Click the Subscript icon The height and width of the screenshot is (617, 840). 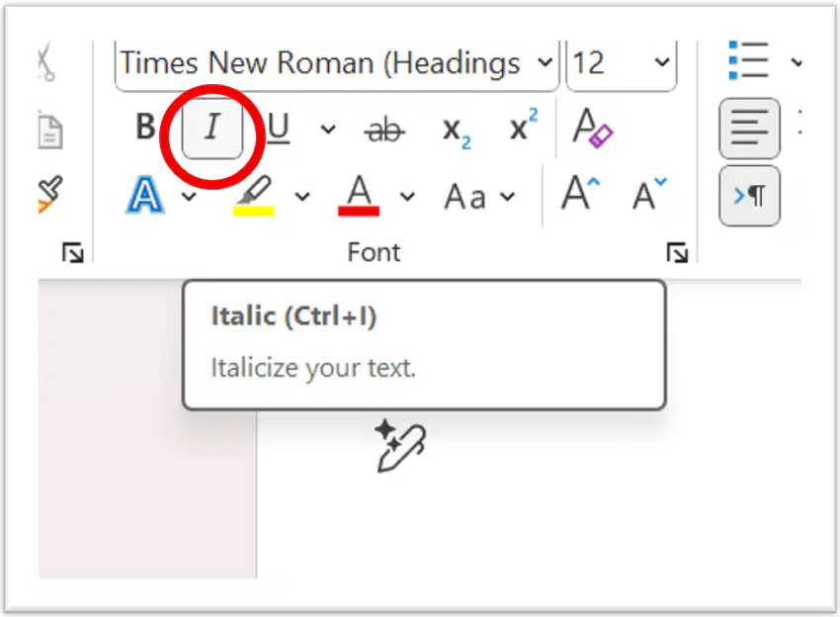[x=457, y=132]
